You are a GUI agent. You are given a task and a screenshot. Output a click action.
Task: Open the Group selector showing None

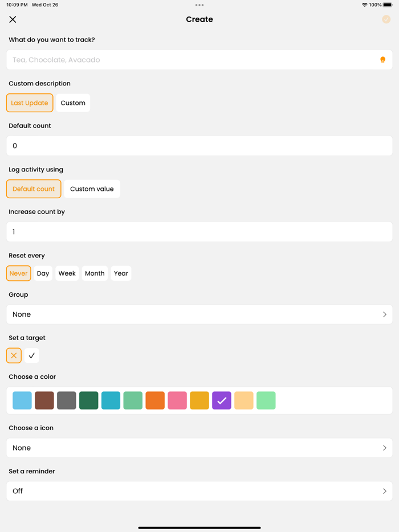[199, 314]
